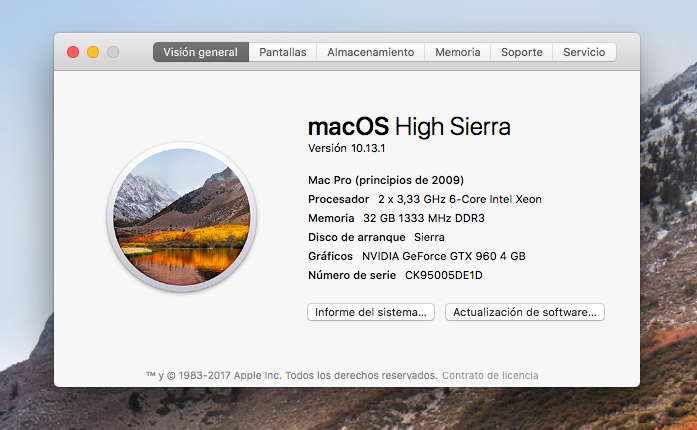Click the Versión 10.13.1 text
The width and height of the screenshot is (697, 430).
click(x=347, y=148)
